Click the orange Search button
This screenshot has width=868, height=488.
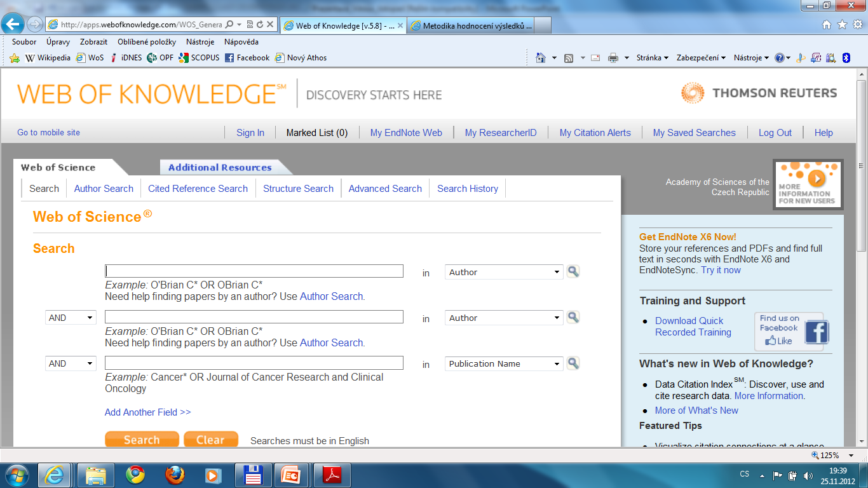click(142, 440)
